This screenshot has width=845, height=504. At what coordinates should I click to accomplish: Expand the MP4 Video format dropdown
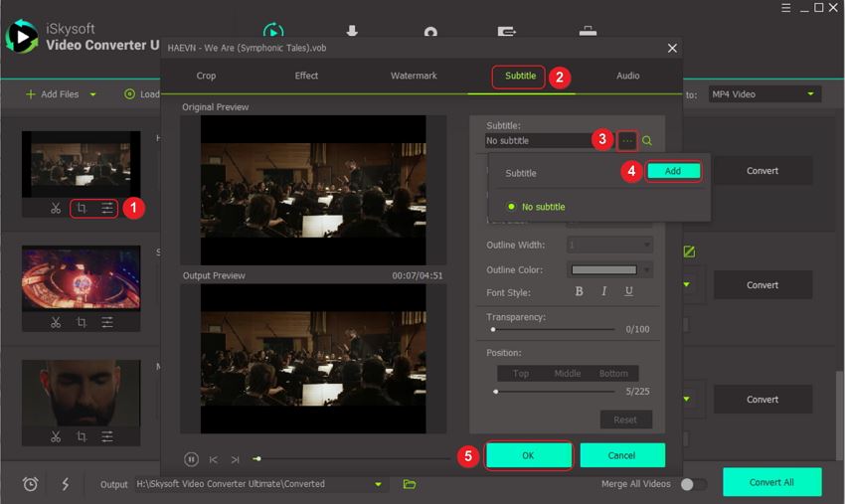click(811, 94)
